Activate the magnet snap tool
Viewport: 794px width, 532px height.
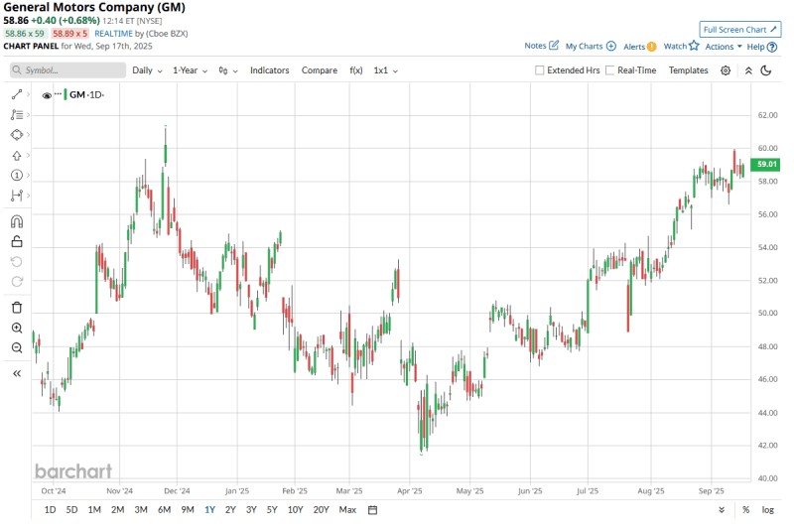tap(17, 221)
